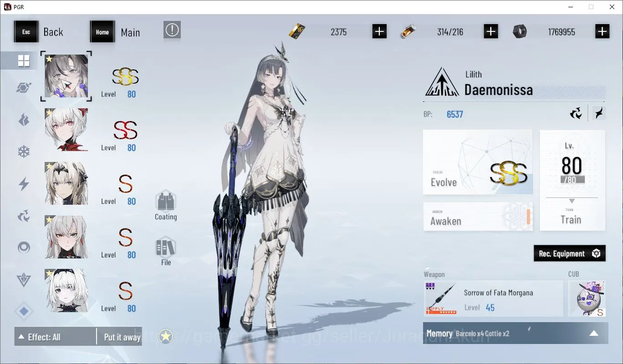This screenshot has height=364, width=623.
Task: Add more serum 314/216
Action: [490, 31]
